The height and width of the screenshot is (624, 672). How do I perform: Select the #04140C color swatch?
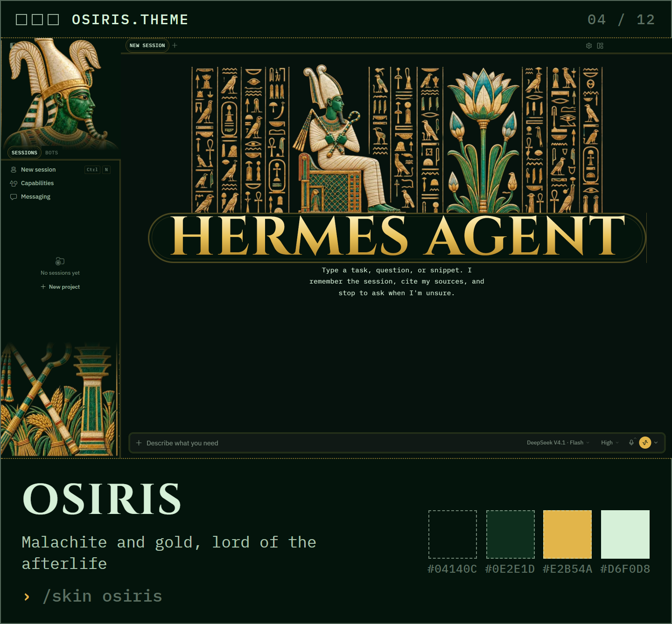(x=453, y=534)
